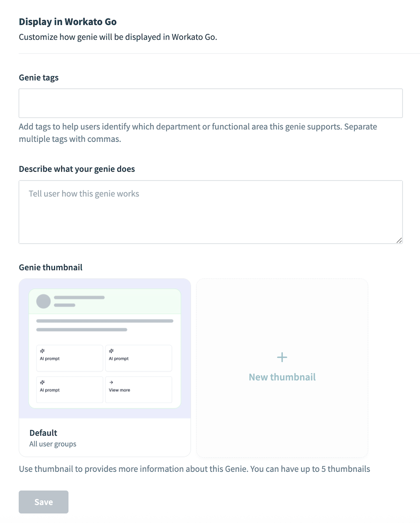
Task: Focus the Genie tags input field
Action: (210, 103)
